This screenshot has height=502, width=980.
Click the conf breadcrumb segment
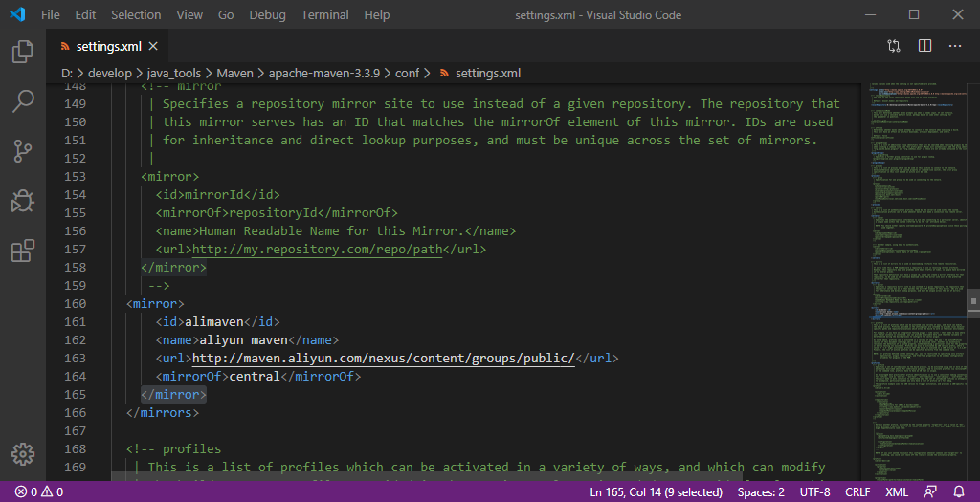(x=407, y=73)
